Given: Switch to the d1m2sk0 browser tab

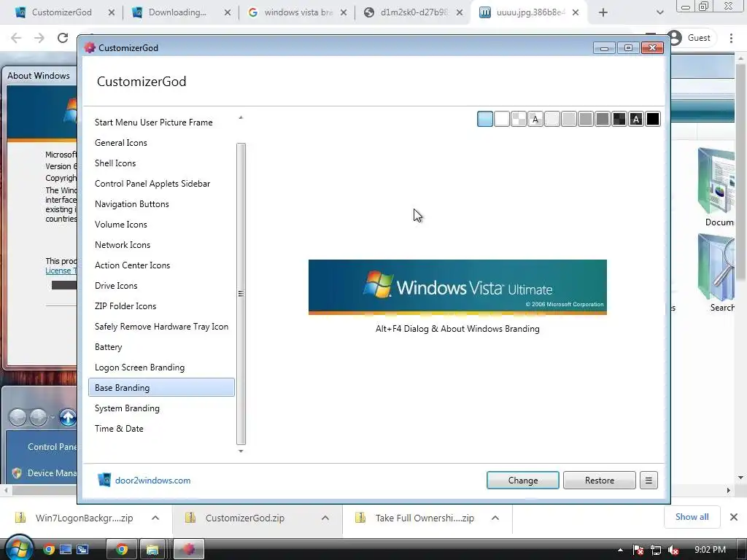Looking at the screenshot, I should point(414,12).
